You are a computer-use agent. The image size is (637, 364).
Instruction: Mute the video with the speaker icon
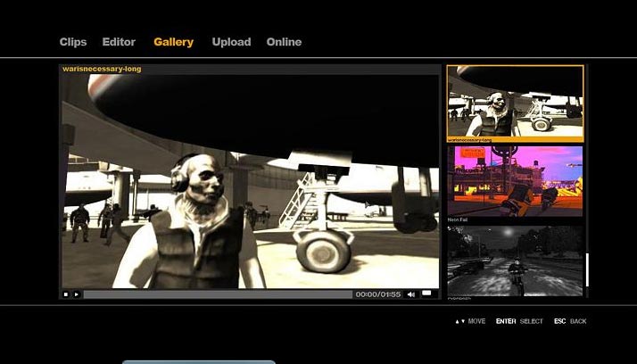411,294
